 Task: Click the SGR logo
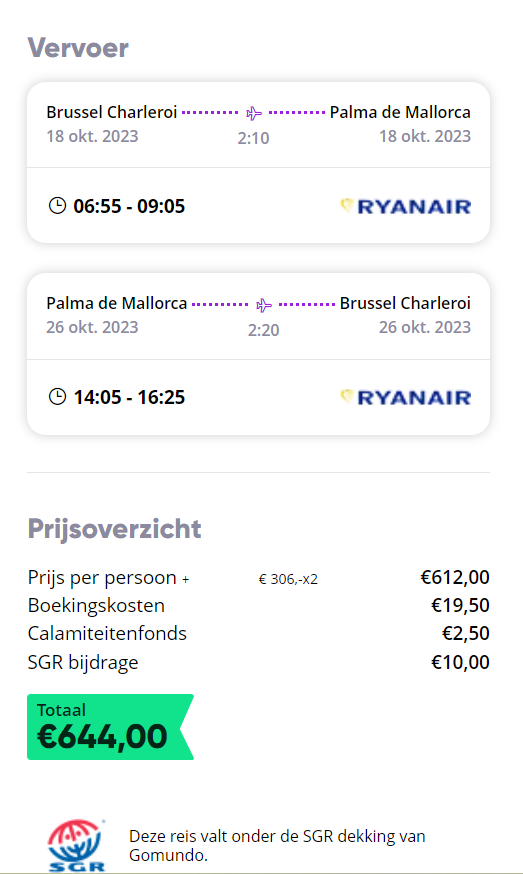point(76,845)
